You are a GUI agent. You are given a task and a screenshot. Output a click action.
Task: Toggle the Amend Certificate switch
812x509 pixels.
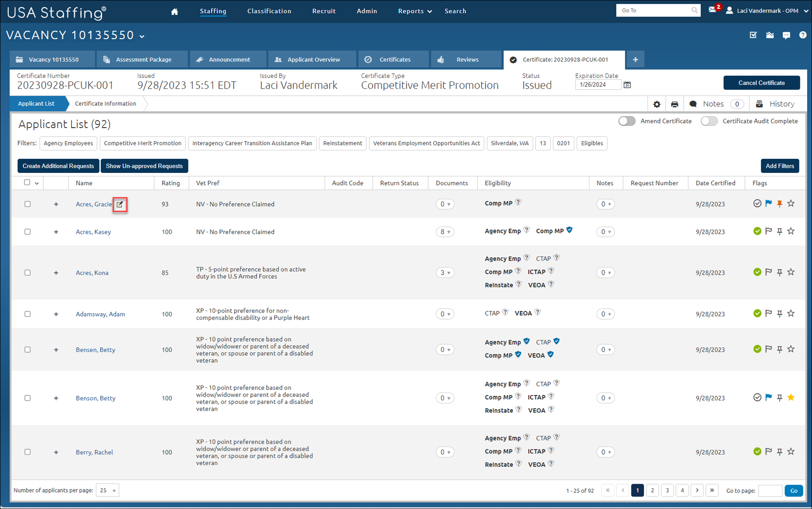click(x=627, y=121)
